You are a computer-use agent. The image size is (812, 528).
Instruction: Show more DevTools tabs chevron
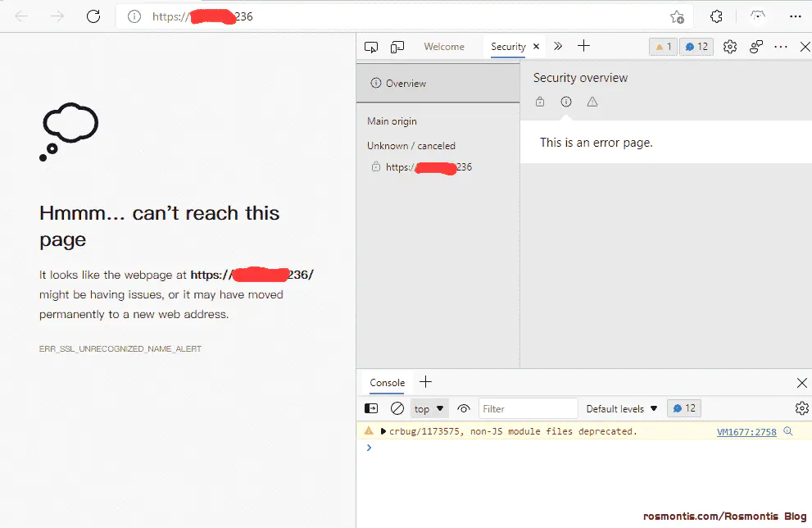[x=558, y=46]
